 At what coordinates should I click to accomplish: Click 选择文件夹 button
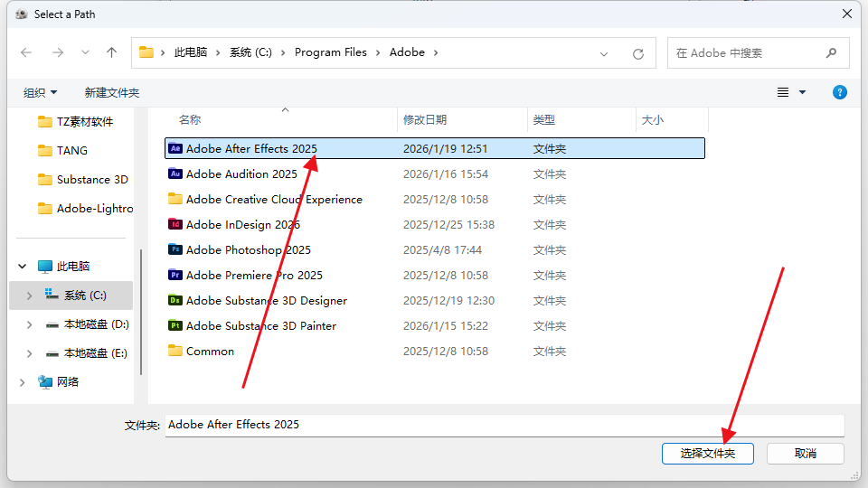coord(707,454)
